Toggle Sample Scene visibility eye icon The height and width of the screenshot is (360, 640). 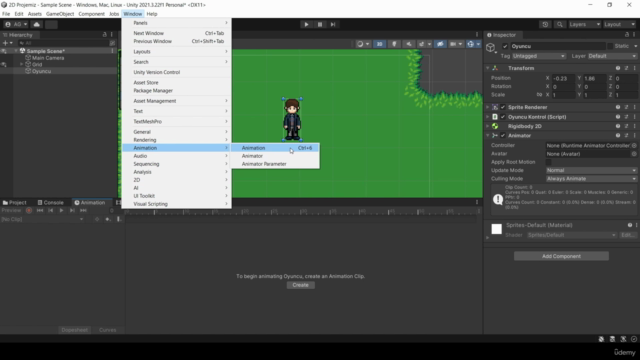click(4, 51)
